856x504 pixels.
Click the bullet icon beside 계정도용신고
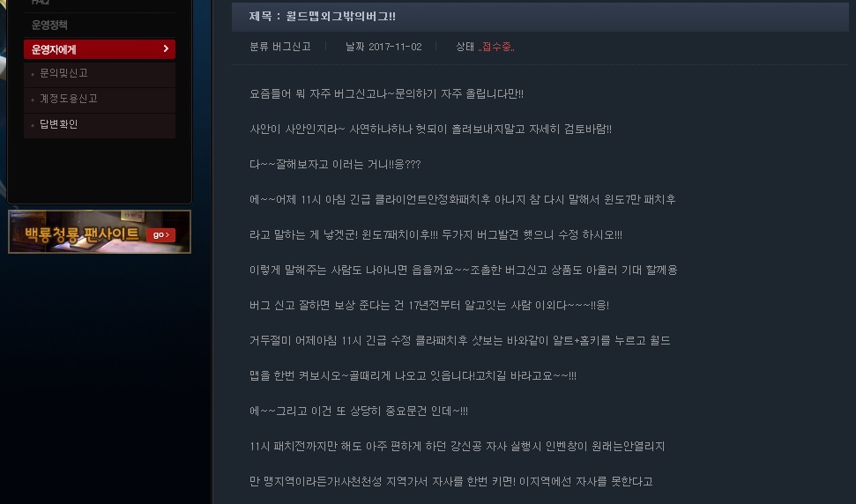(x=33, y=100)
